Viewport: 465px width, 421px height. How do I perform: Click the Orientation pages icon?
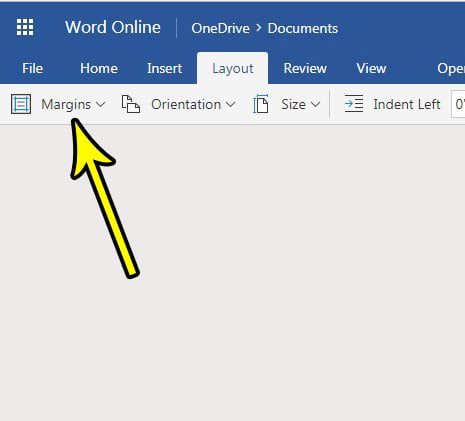pyautogui.click(x=131, y=104)
